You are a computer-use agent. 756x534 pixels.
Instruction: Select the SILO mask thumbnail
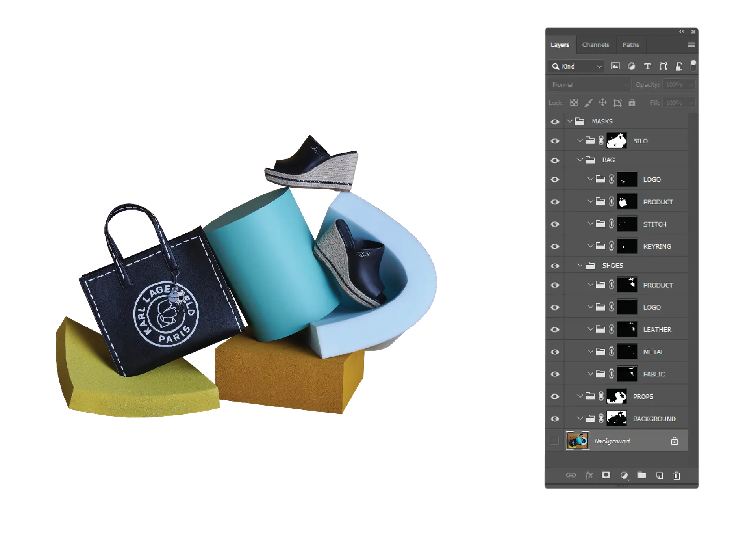click(x=617, y=141)
